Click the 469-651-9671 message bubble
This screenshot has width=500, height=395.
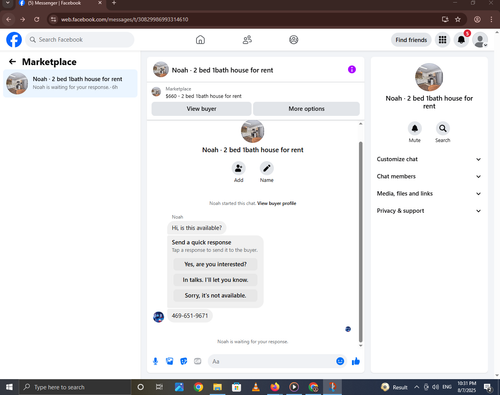click(190, 316)
